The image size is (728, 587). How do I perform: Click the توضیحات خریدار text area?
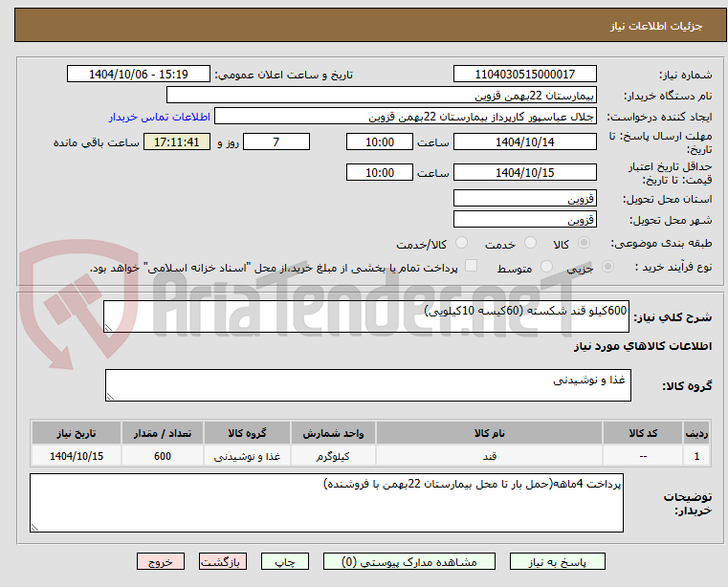click(x=326, y=503)
